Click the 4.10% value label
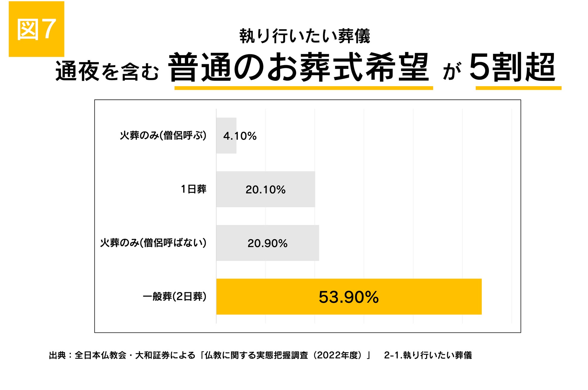This screenshot has width=588, height=390. coord(240,136)
